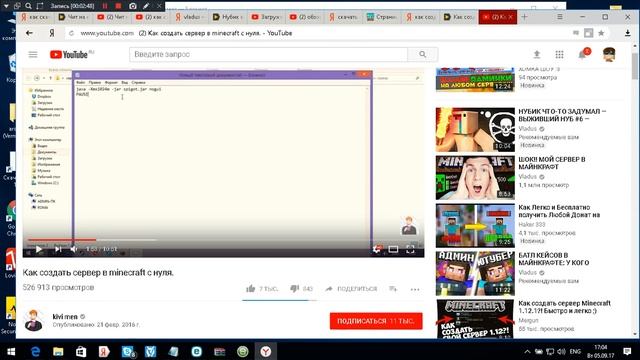Dislike the video with thumbs down

[294, 289]
